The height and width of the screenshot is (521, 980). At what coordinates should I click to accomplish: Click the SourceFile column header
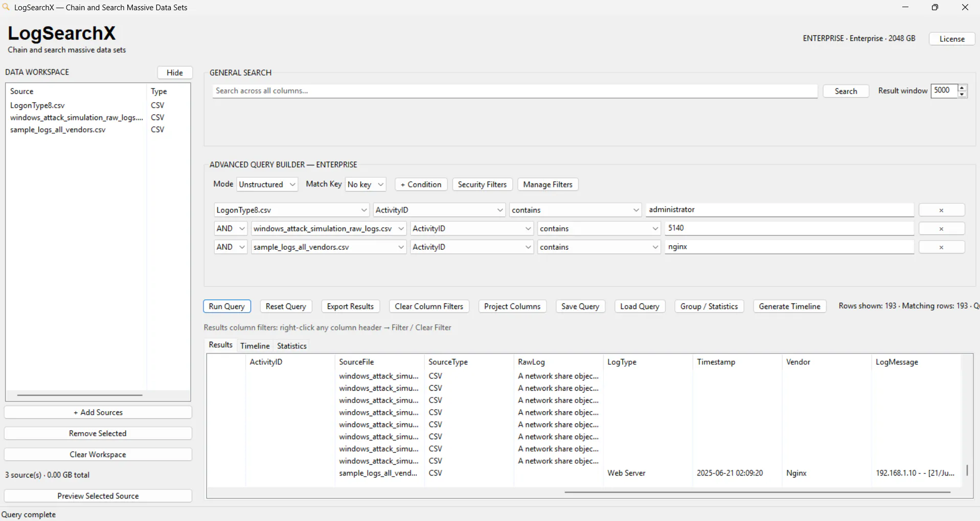(x=379, y=362)
